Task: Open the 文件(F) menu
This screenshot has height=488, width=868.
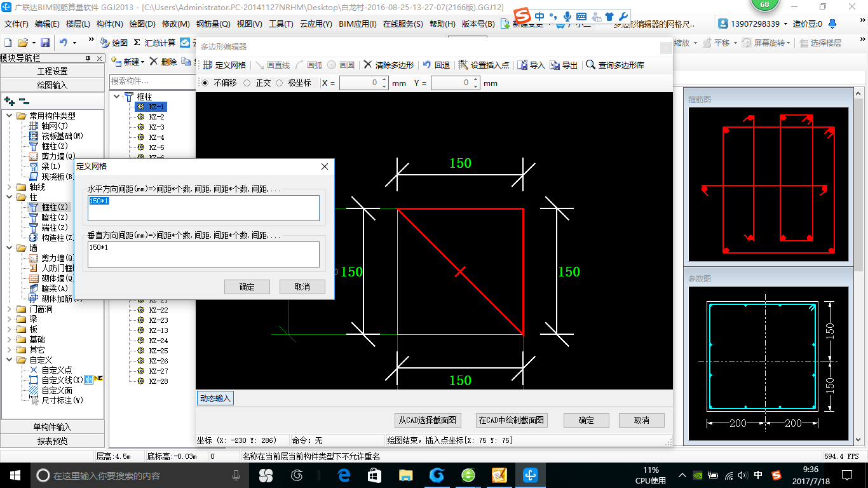Action: (x=16, y=24)
